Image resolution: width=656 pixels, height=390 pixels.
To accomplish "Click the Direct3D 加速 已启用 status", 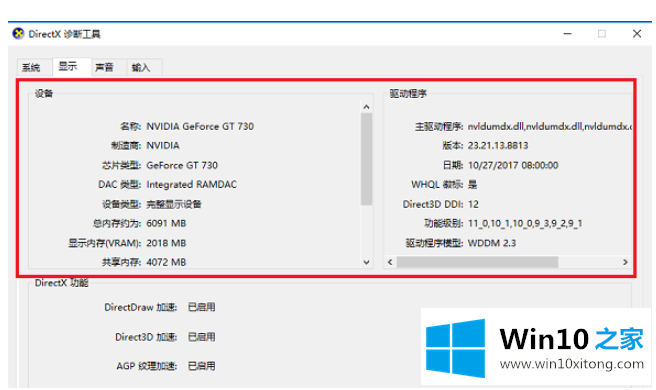I will click(x=202, y=337).
